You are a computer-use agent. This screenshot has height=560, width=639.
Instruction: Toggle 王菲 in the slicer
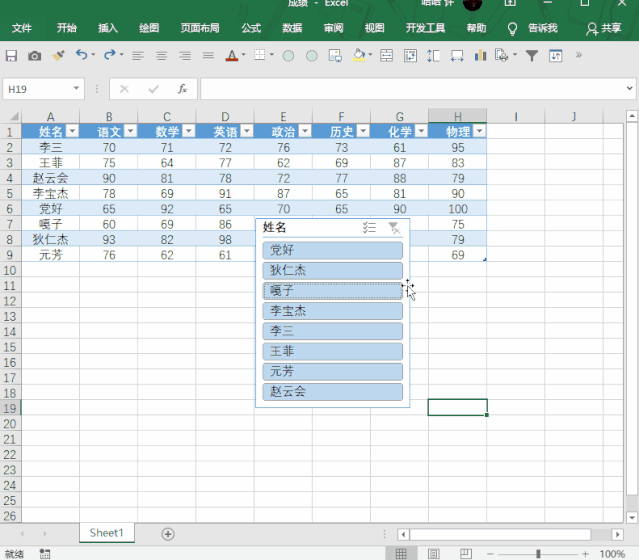tap(333, 351)
